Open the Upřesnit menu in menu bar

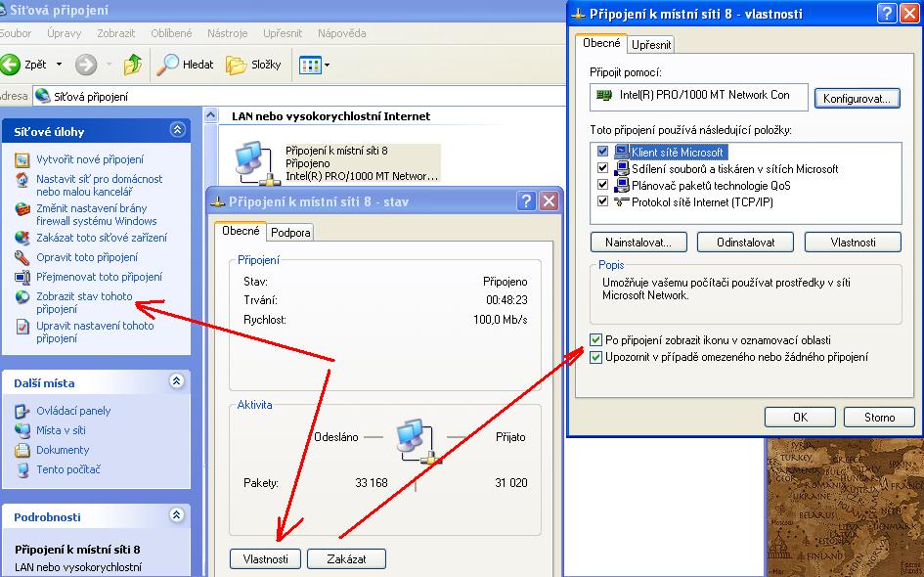coord(283,33)
